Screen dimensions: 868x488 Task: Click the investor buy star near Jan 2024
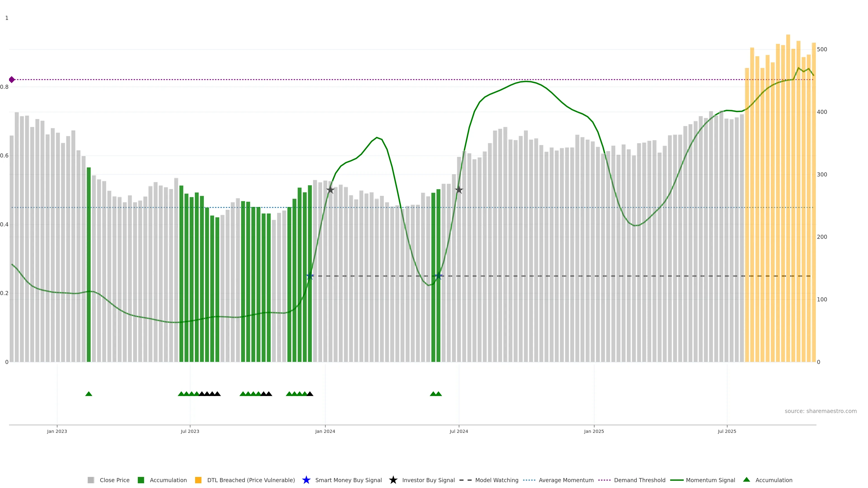pos(330,190)
